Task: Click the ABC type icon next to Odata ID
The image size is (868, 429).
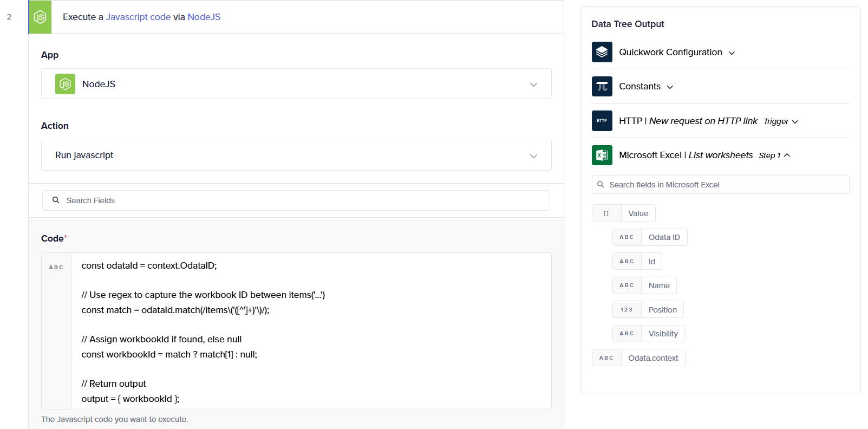Action: tap(627, 237)
